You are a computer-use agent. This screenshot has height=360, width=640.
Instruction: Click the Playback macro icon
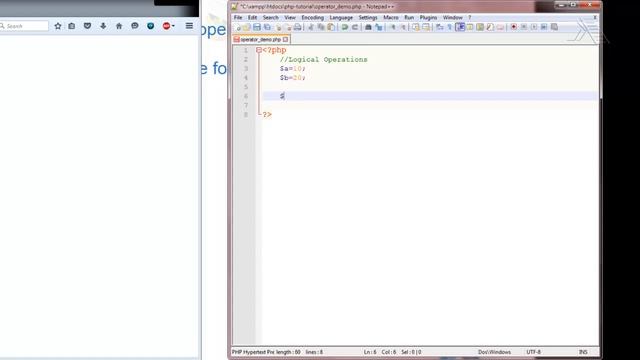click(534, 27)
